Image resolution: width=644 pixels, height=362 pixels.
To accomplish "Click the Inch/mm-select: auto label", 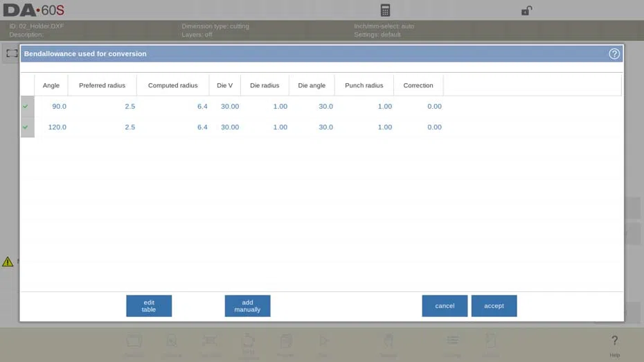I will (x=384, y=26).
